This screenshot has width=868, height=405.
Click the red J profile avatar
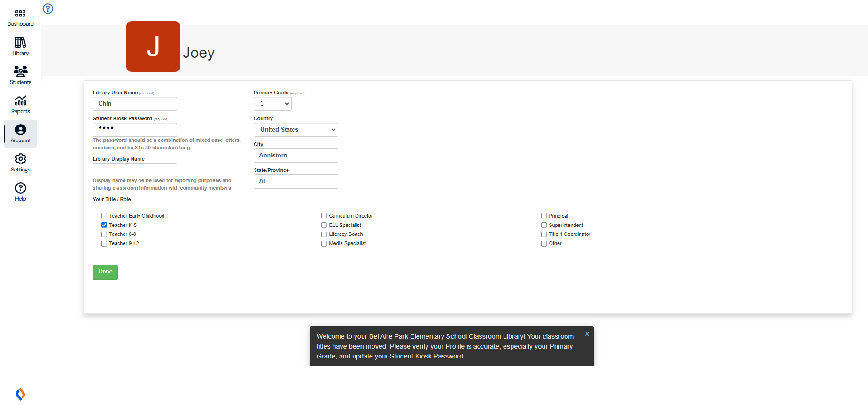(153, 47)
